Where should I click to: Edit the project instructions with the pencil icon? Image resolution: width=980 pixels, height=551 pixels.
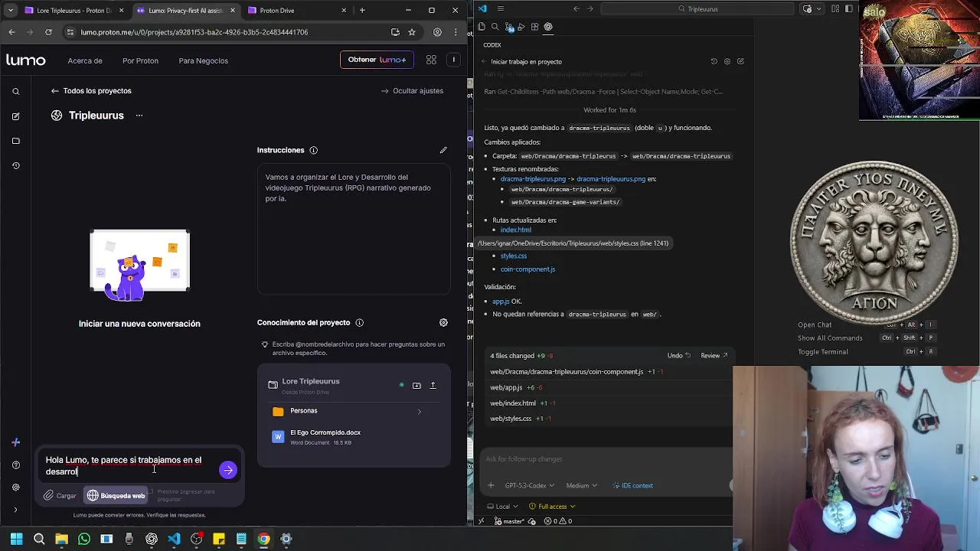coord(443,150)
